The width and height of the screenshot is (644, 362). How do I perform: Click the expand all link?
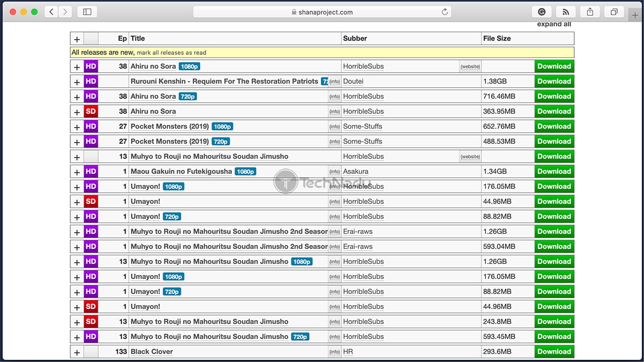pyautogui.click(x=554, y=24)
